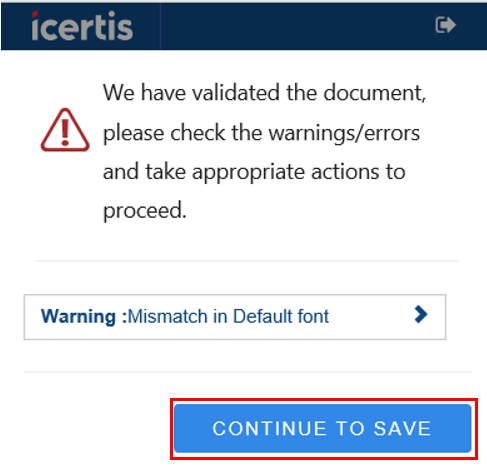487x466 pixels.
Task: Open the Mismatch in Default font warning row
Action: (x=235, y=317)
